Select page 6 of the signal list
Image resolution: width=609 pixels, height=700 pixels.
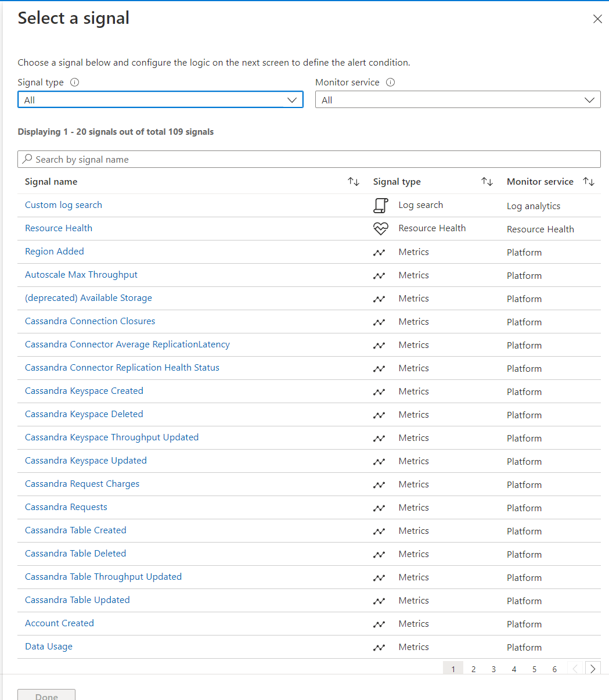pyautogui.click(x=554, y=669)
